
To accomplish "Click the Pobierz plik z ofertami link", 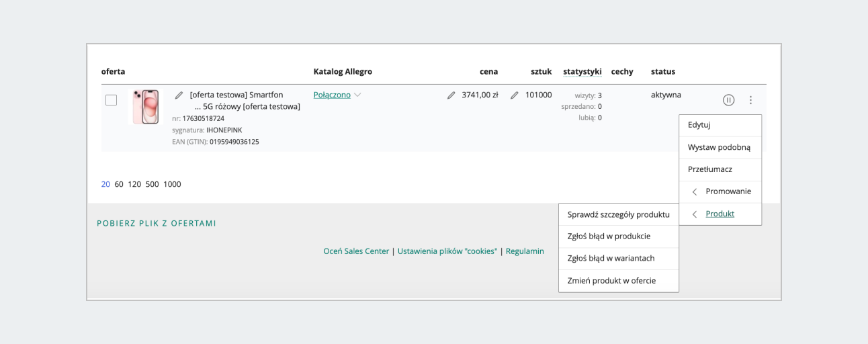I will pyautogui.click(x=157, y=223).
